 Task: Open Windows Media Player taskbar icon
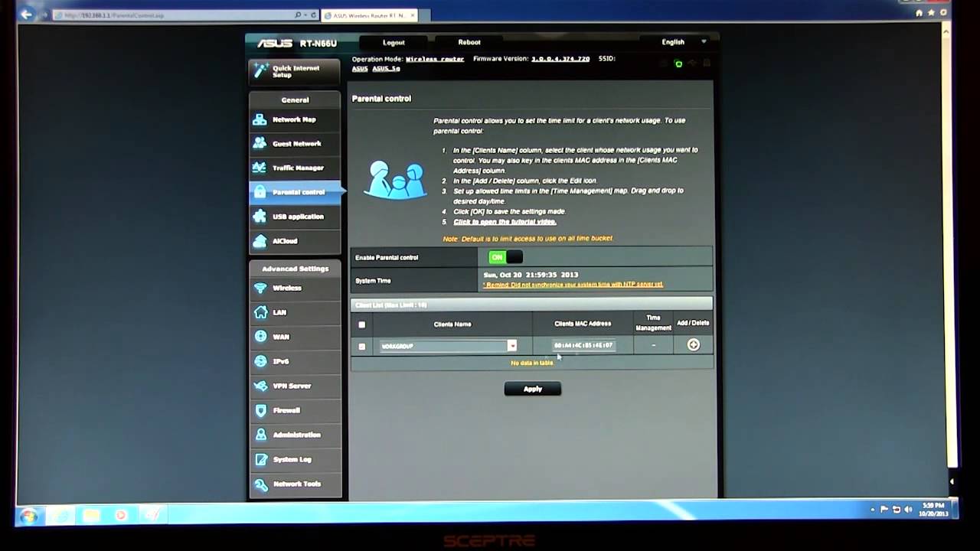coord(121,516)
